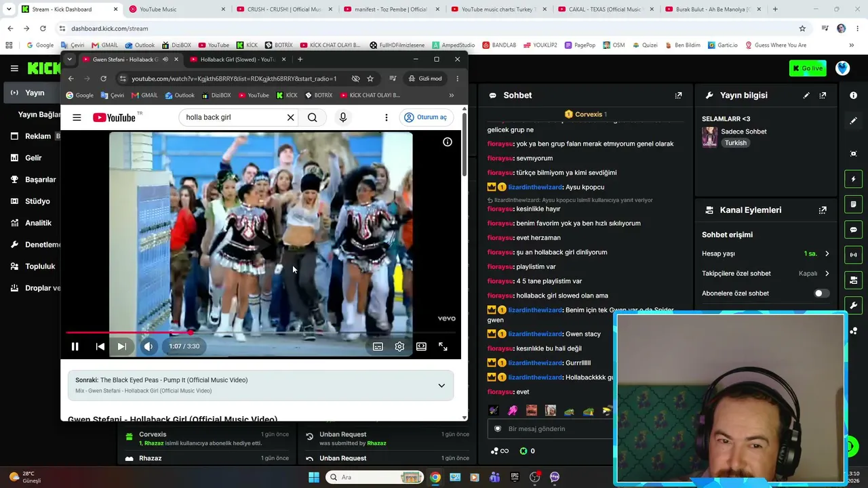Open third-party cookies blocked eye icon
Viewport: 868px width, 488px height.
355,79
